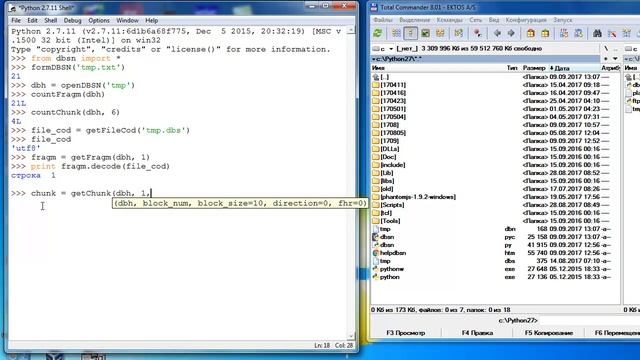Image resolution: width=640 pixels, height=360 pixels.
Task: Open the Команды menu
Action: (449, 20)
